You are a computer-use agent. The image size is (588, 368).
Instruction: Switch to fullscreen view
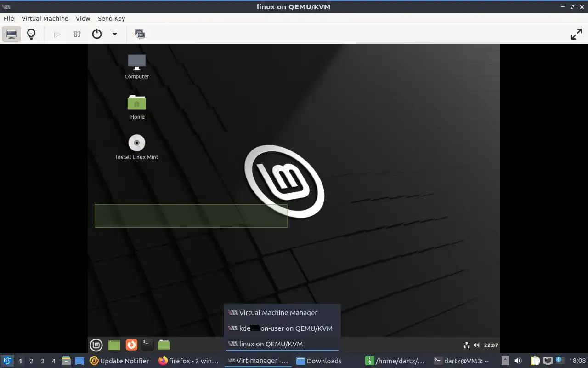click(x=576, y=34)
